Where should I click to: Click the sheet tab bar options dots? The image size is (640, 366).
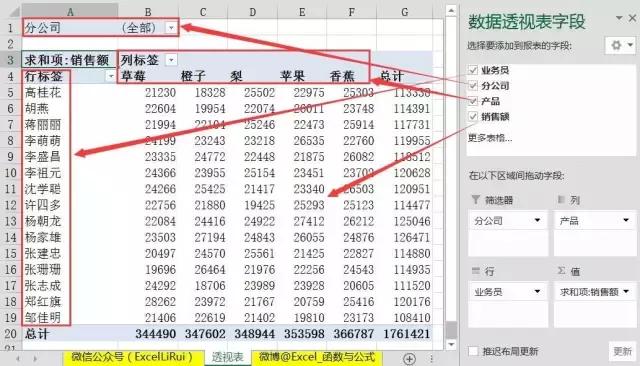click(431, 359)
